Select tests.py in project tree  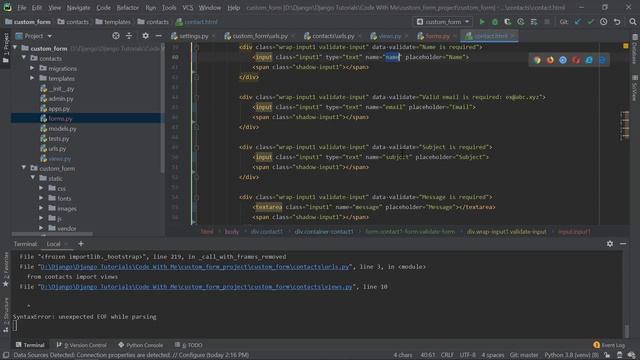coord(59,138)
